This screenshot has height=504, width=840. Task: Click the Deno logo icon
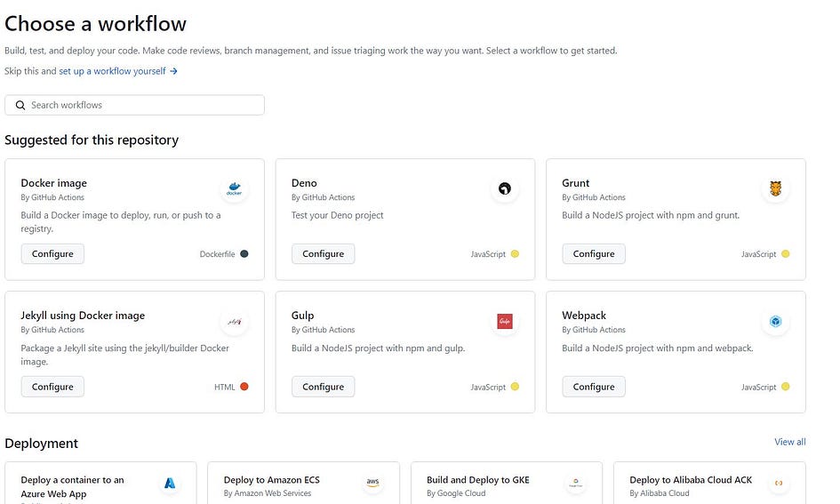[x=505, y=188]
